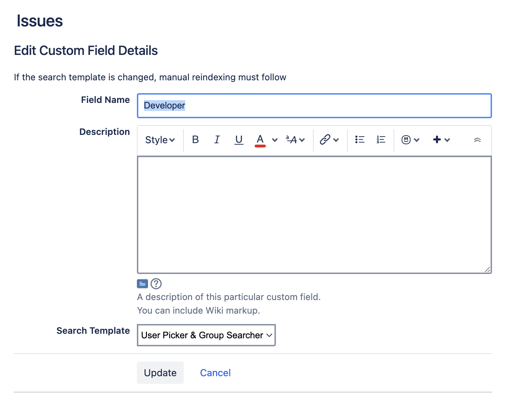Open the Style dropdown
Screen dimensions: 517x420
(x=160, y=140)
